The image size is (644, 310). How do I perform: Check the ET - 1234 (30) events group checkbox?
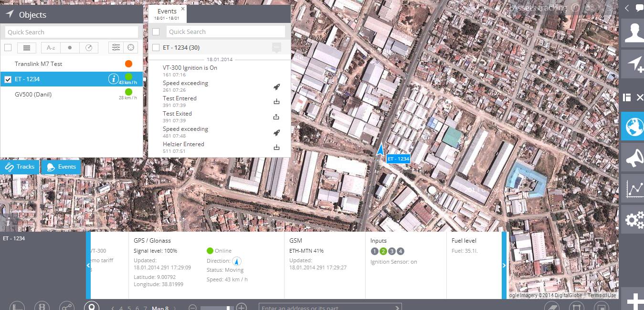click(156, 47)
